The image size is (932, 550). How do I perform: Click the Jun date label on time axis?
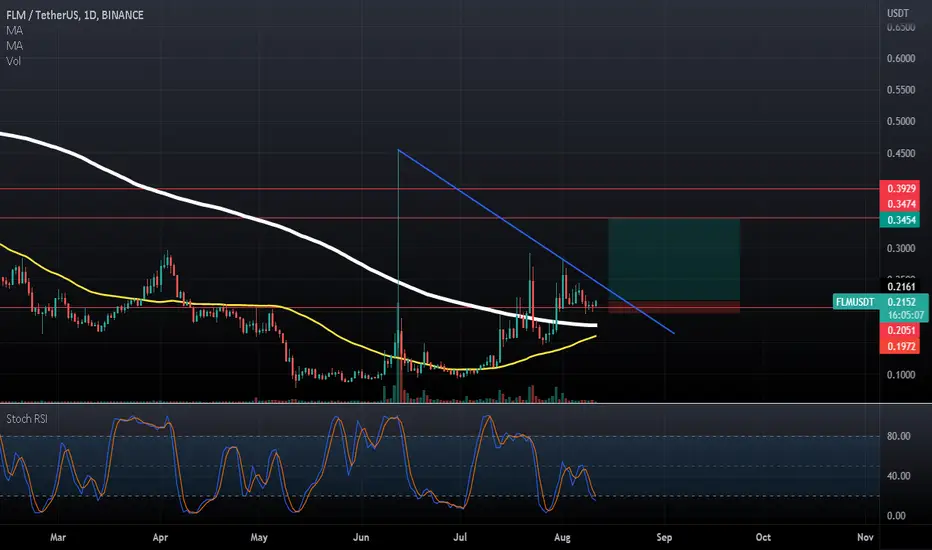point(361,538)
